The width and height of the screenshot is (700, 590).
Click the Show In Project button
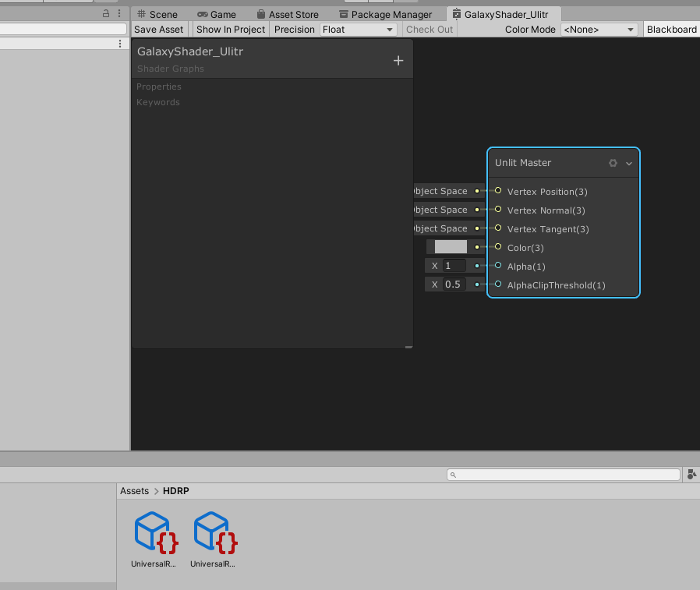(230, 29)
